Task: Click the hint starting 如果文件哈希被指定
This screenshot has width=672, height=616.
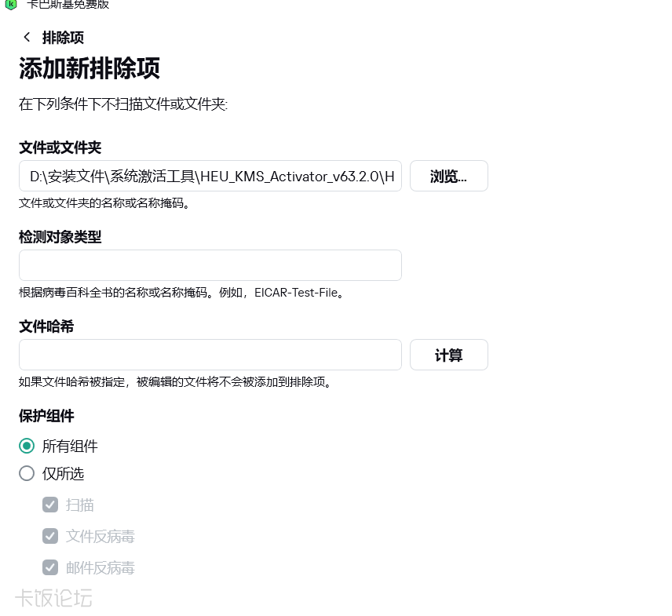Action: click(175, 381)
